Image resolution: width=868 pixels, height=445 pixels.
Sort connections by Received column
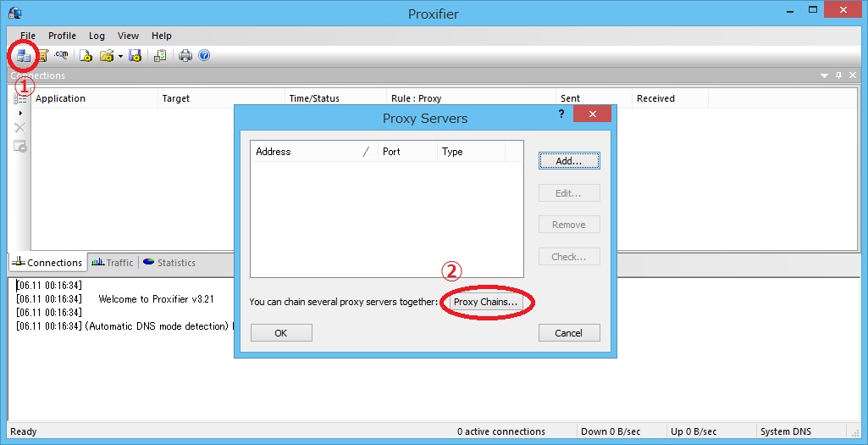coord(671,98)
